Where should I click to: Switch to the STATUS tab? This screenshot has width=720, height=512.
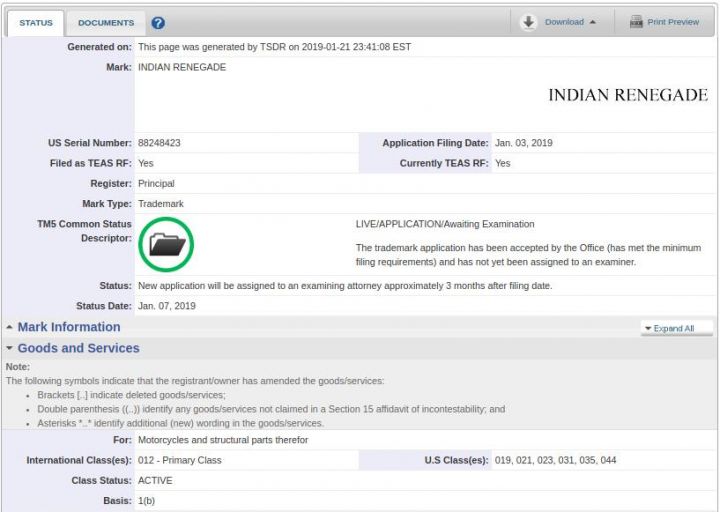point(36,22)
